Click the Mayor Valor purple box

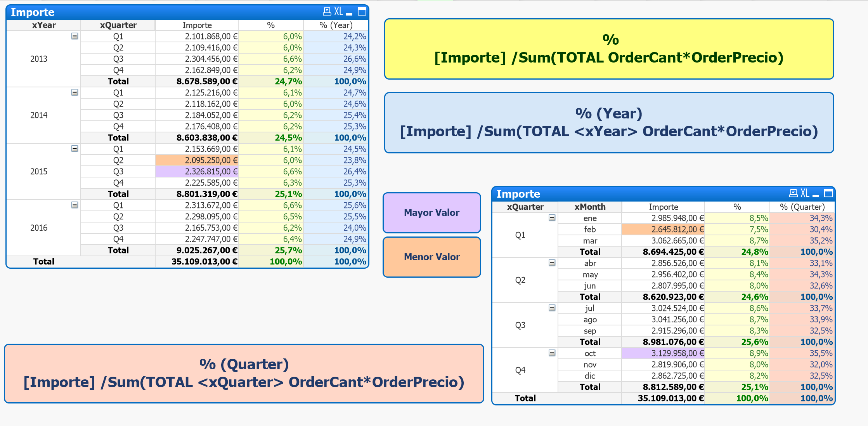(431, 213)
